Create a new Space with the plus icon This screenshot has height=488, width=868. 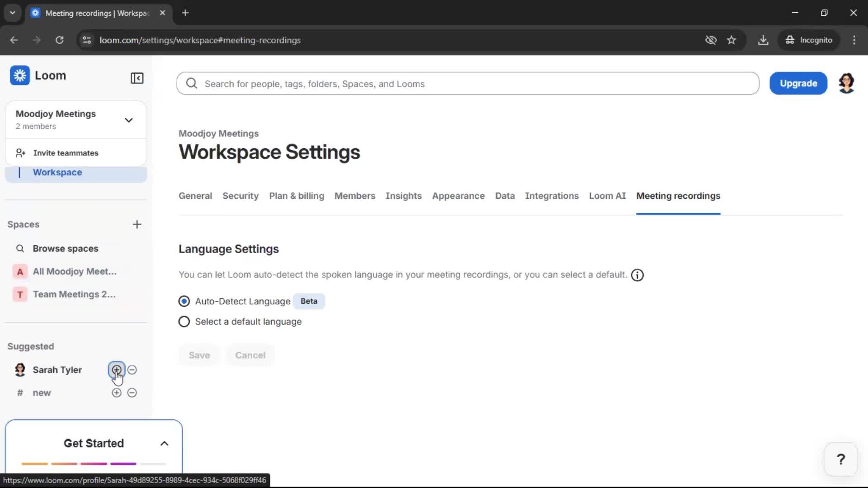(x=137, y=224)
